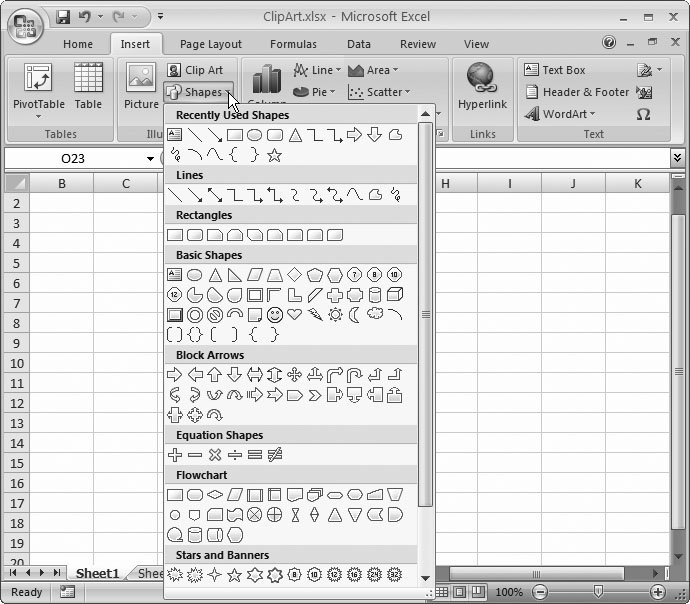Select the up arrow in Block Arrows
Image resolution: width=690 pixels, height=604 pixels.
pos(215,375)
